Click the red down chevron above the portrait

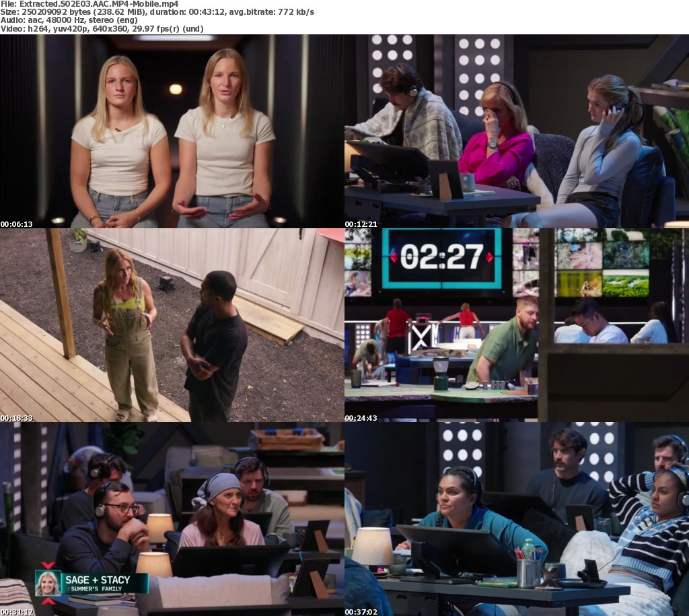48,566
